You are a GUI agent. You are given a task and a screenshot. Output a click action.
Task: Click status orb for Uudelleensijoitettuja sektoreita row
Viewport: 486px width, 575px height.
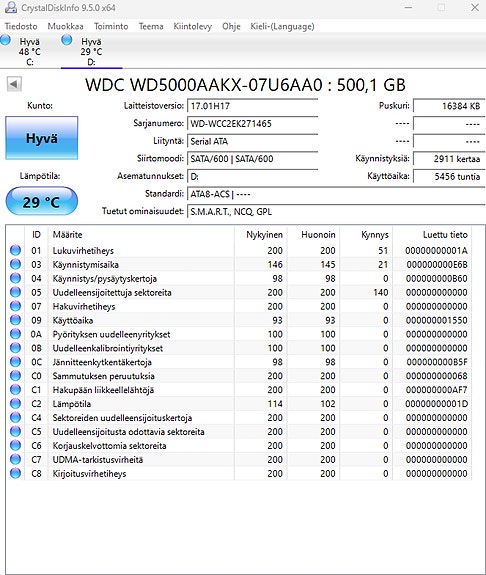pyautogui.click(x=15, y=292)
